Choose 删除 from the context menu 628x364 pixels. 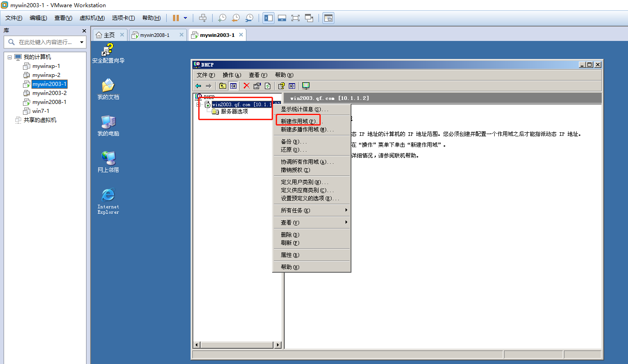311,235
